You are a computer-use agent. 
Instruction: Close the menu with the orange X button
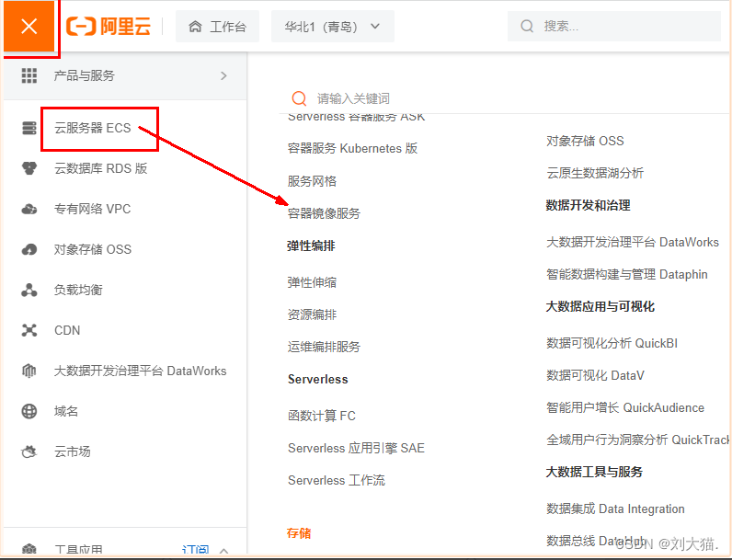coord(29,26)
